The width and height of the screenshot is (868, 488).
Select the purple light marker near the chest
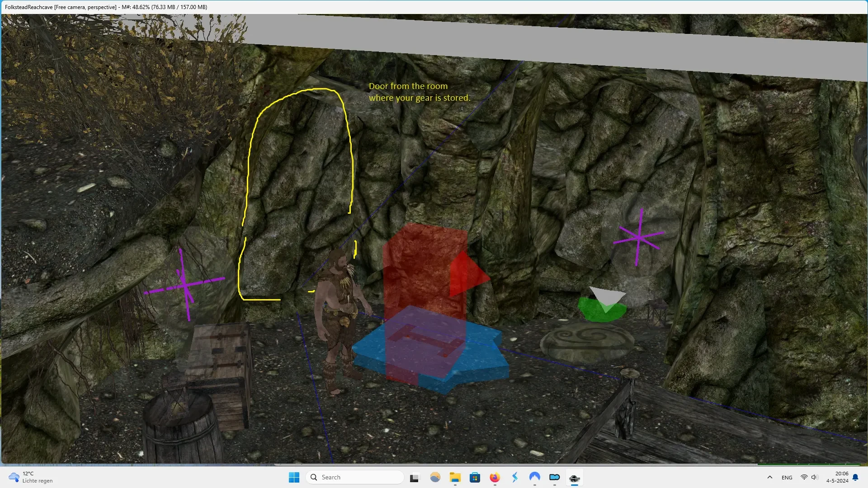[x=185, y=284]
